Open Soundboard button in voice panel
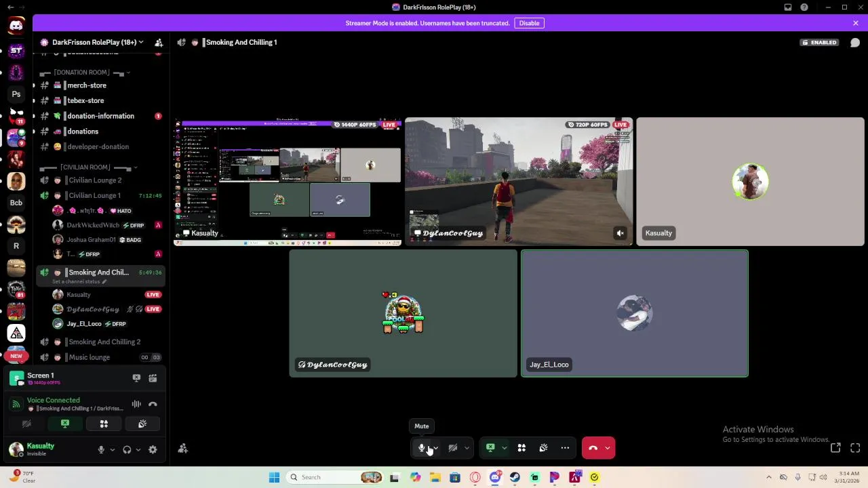Viewport: 868px width, 488px height. (142, 424)
